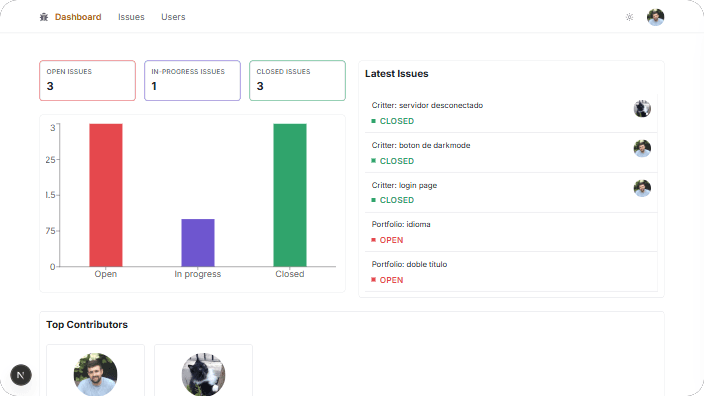Click assignee avatar on login page issue
Screen dimensions: 704x396
pos(642,189)
